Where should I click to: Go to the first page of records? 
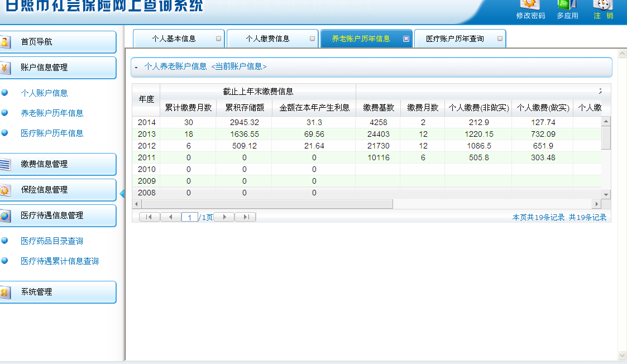pyautogui.click(x=149, y=217)
